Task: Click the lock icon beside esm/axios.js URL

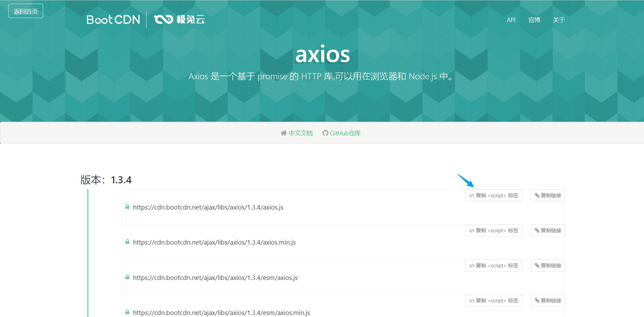Action: [x=127, y=277]
